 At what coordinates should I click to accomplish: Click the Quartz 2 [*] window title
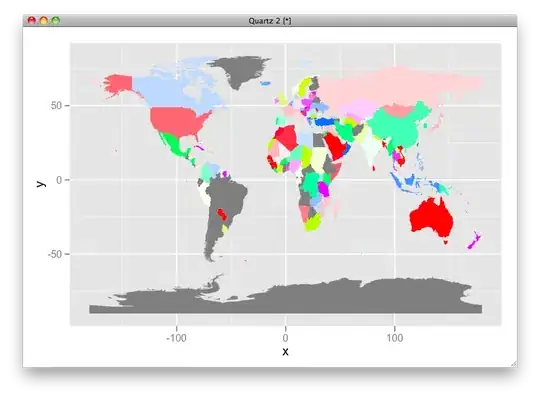(x=270, y=21)
